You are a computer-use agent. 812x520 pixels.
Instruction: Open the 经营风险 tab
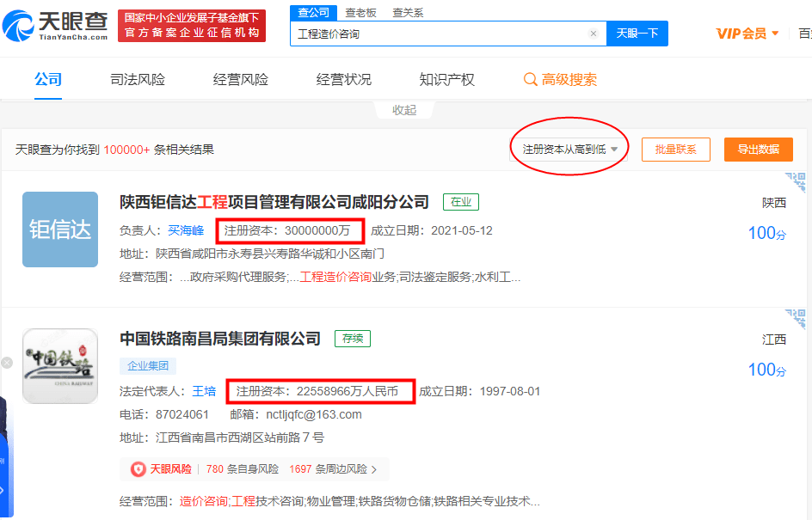pyautogui.click(x=241, y=79)
